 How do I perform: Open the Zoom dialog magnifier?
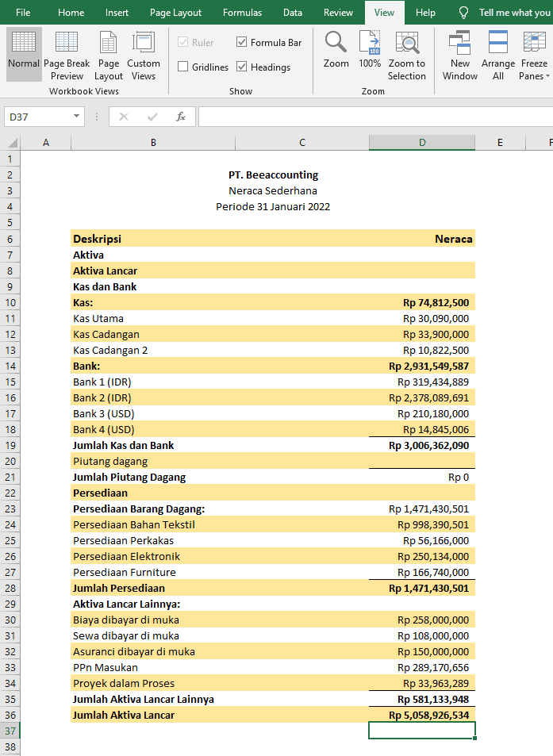point(336,49)
